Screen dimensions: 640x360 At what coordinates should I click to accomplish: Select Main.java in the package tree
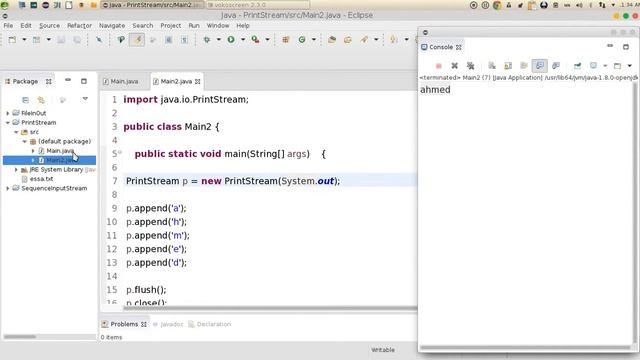point(60,151)
